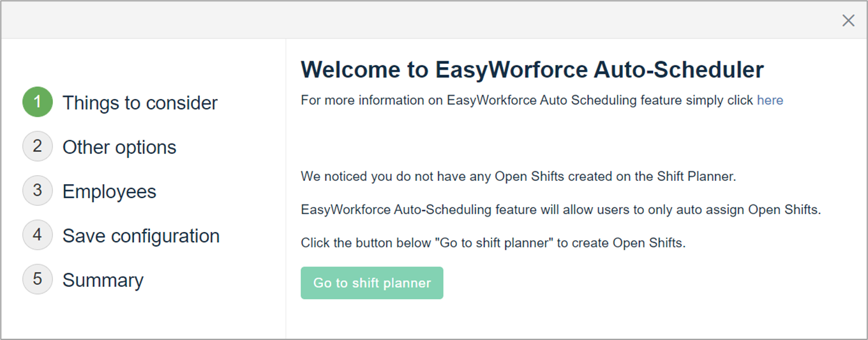The image size is (868, 340).
Task: View the Summary step label
Action: coord(103,280)
